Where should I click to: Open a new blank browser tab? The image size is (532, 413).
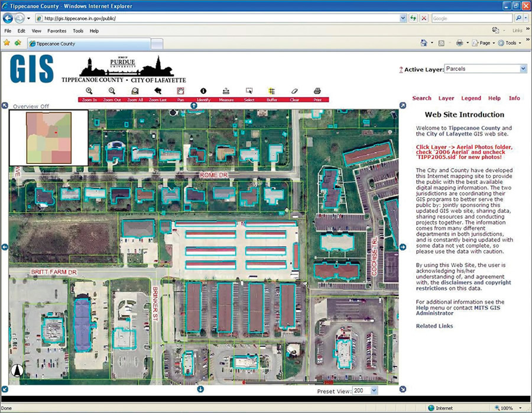coord(157,44)
